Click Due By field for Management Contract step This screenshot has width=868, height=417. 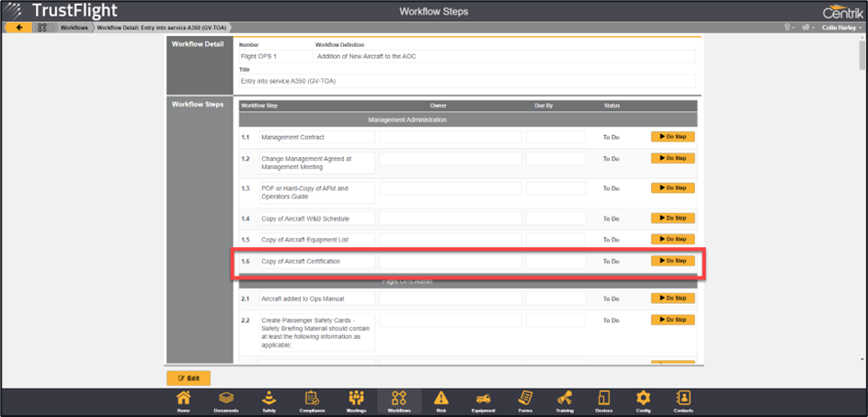tap(555, 137)
